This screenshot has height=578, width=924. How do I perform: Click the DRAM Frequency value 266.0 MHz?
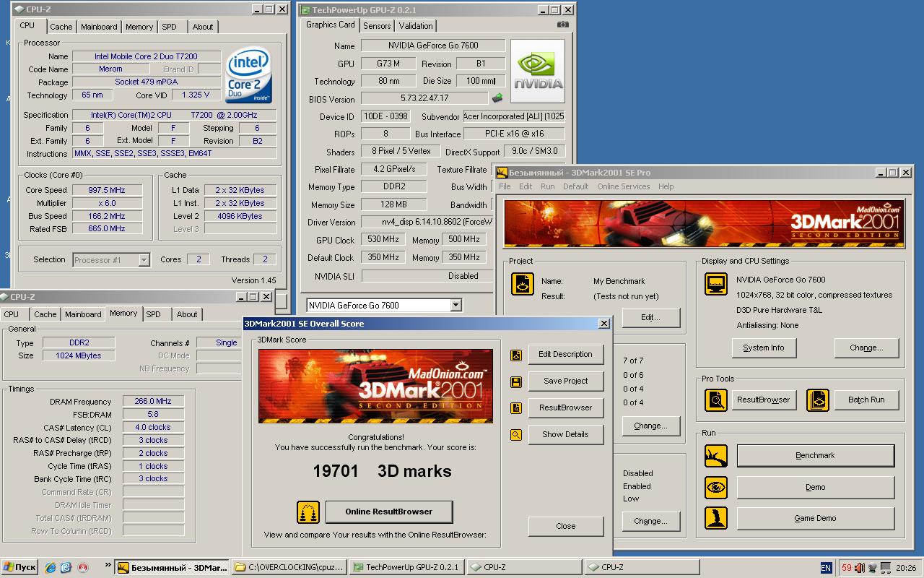coord(152,402)
